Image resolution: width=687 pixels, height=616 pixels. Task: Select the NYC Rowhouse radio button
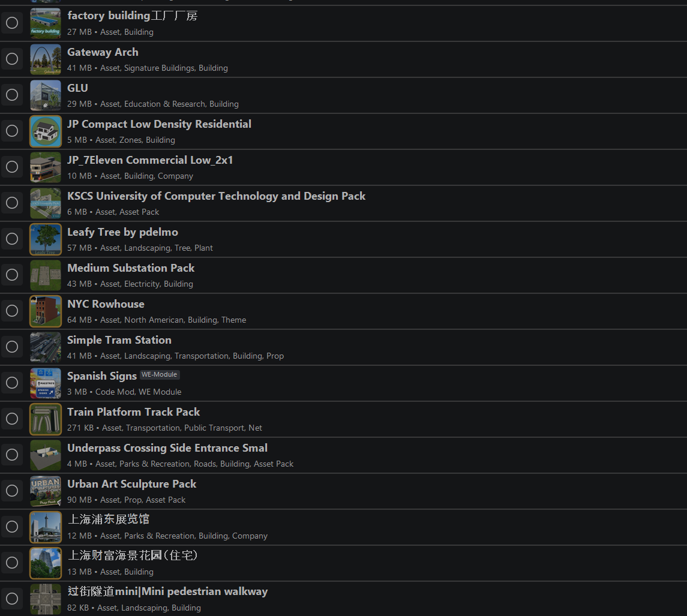click(12, 311)
